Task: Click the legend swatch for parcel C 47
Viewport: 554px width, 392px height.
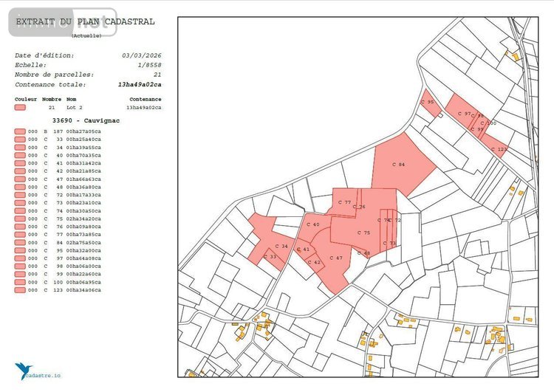Action: tap(20, 179)
